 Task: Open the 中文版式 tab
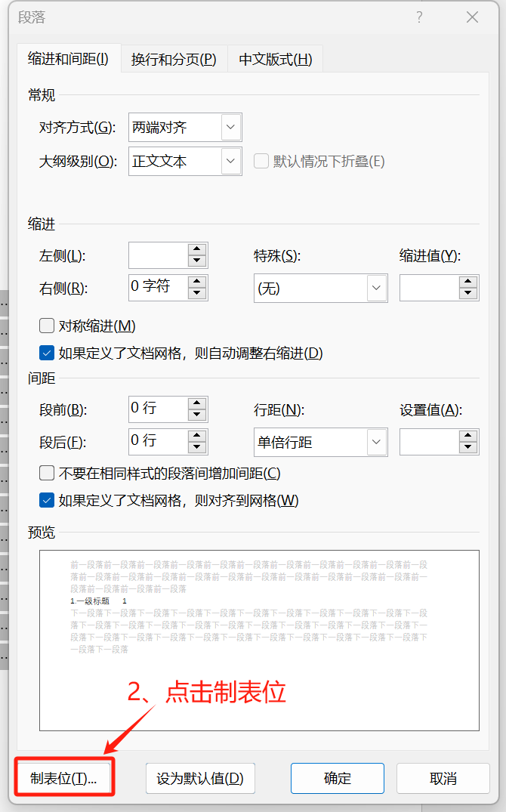click(276, 60)
